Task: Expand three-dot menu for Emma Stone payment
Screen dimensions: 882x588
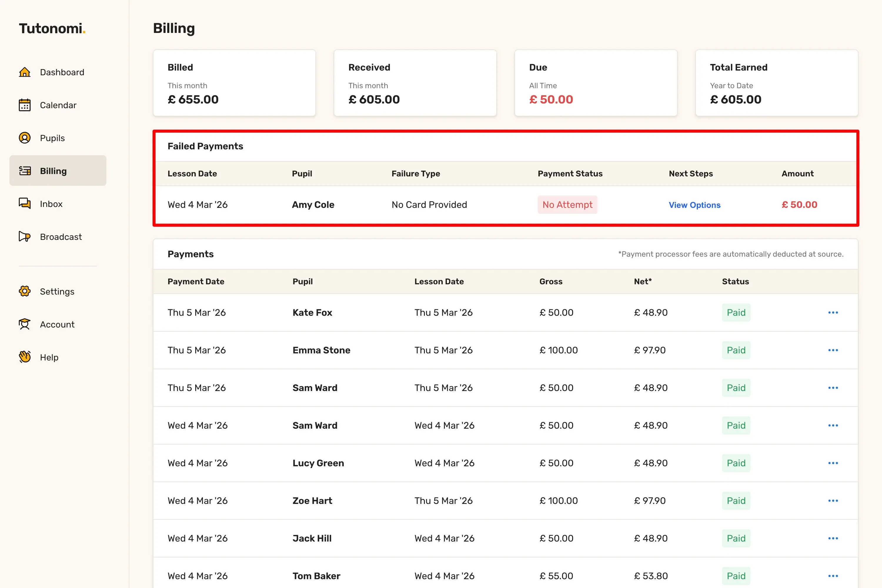Action: [x=833, y=350]
